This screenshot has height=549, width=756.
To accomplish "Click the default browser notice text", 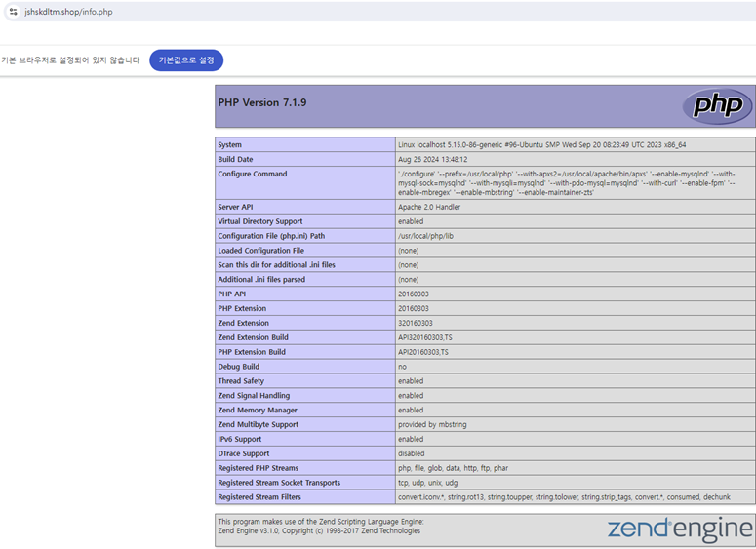I will [x=70, y=60].
